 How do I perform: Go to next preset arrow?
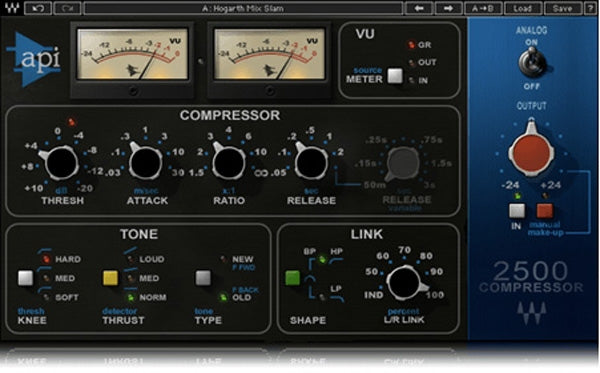[448, 8]
